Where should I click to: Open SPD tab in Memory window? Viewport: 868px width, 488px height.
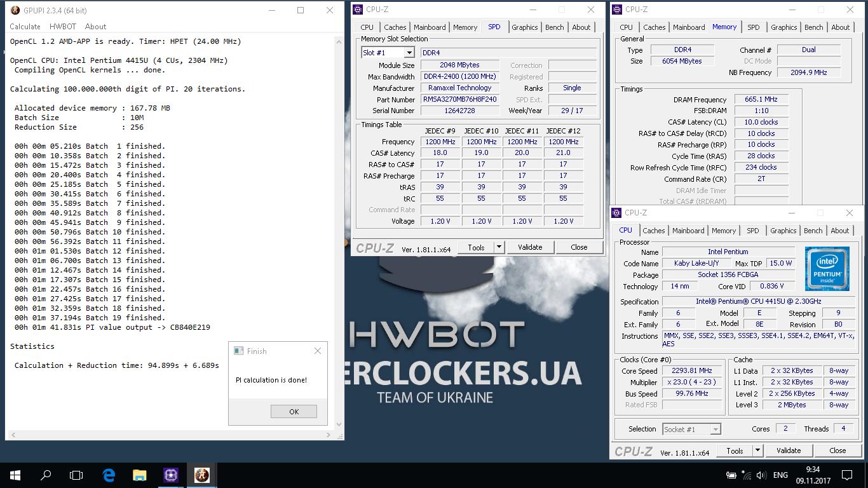click(x=753, y=27)
